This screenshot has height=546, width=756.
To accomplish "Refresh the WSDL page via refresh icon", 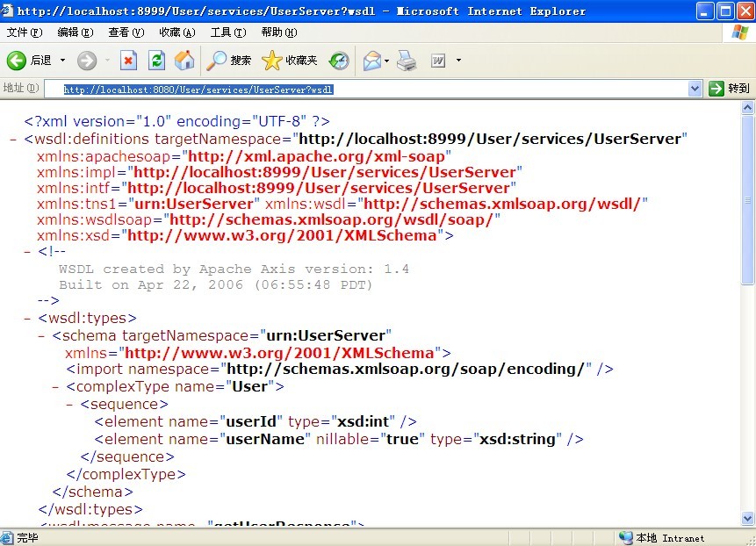I will tap(156, 61).
